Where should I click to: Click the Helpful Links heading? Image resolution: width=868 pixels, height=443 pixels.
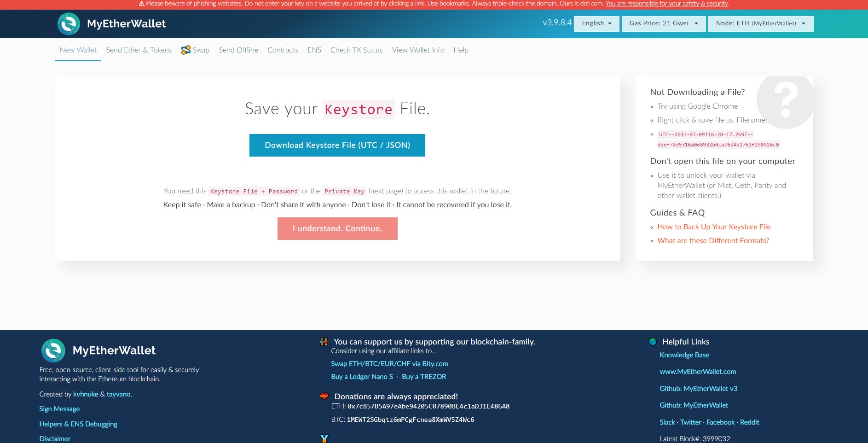(x=686, y=342)
